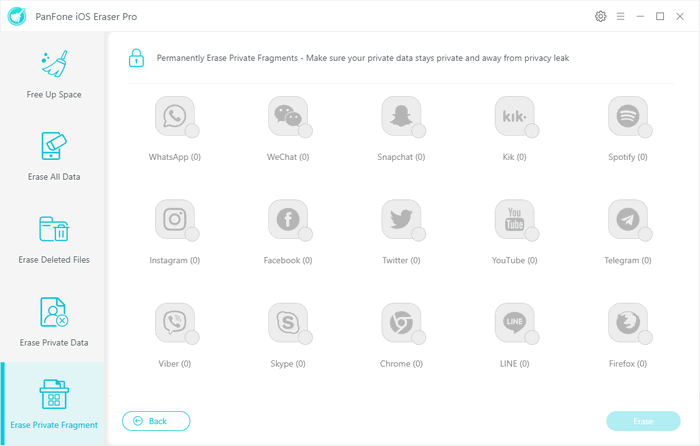Click the padlock icon beside the description
This screenshot has height=446, width=700.
coord(136,58)
